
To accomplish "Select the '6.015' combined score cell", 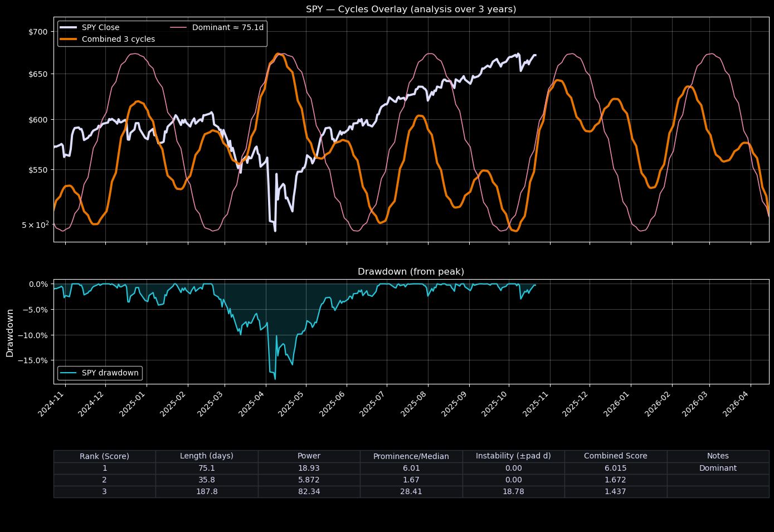I will (616, 468).
